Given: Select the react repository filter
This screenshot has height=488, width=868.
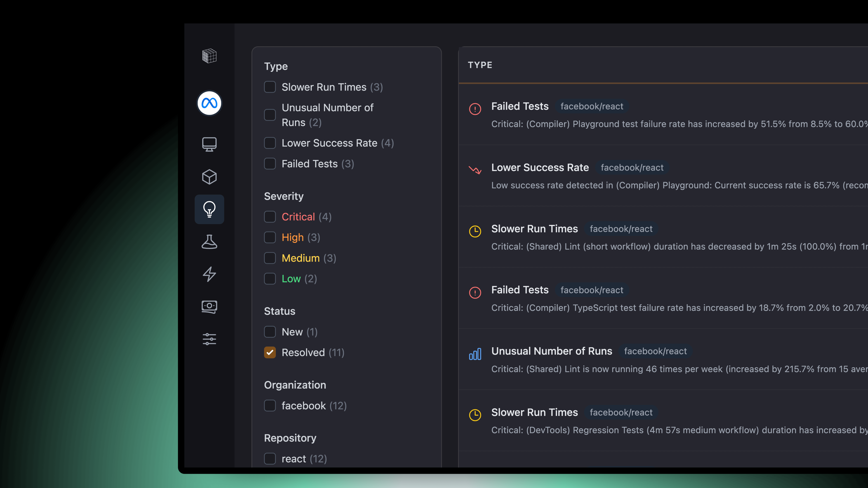Looking at the screenshot, I should coord(270,458).
